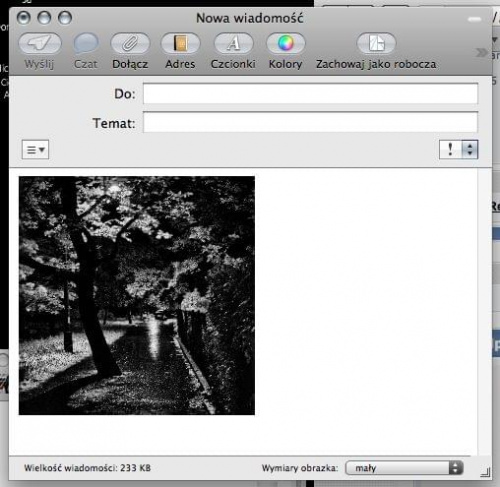Click the Zachowaj jako robocza label
Screen dimensions: 500x487
tap(376, 64)
